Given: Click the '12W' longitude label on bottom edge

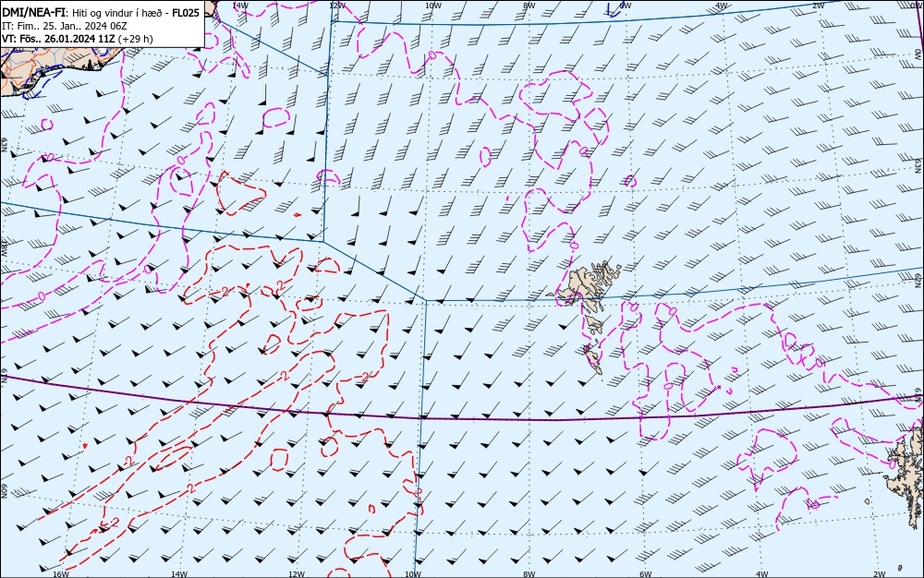Looking at the screenshot, I should tap(297, 574).
